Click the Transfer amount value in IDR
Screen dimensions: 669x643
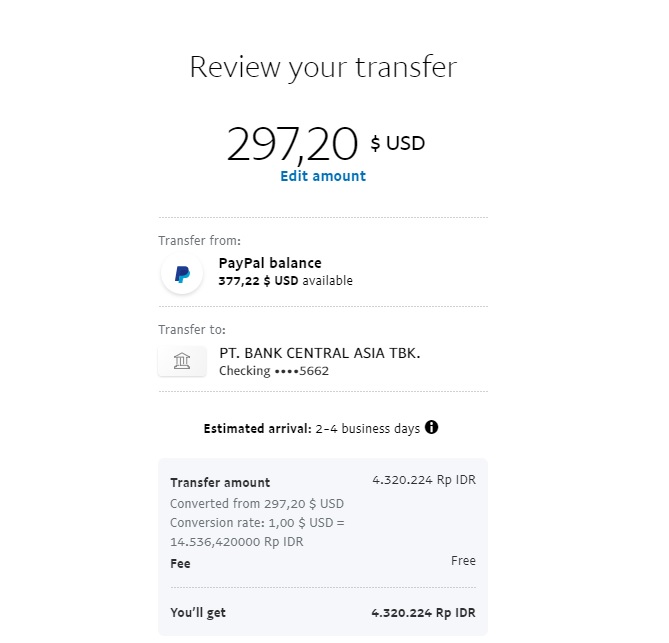click(x=423, y=480)
